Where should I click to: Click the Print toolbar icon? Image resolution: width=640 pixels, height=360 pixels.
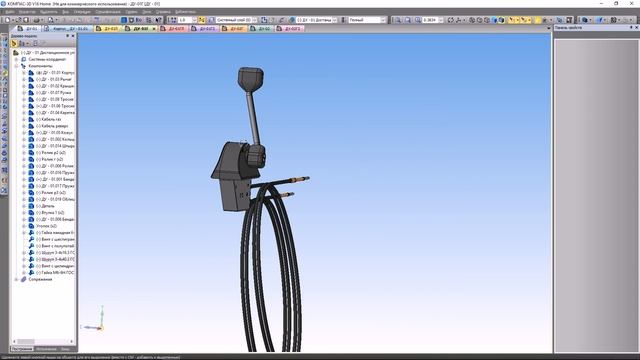click(36, 20)
